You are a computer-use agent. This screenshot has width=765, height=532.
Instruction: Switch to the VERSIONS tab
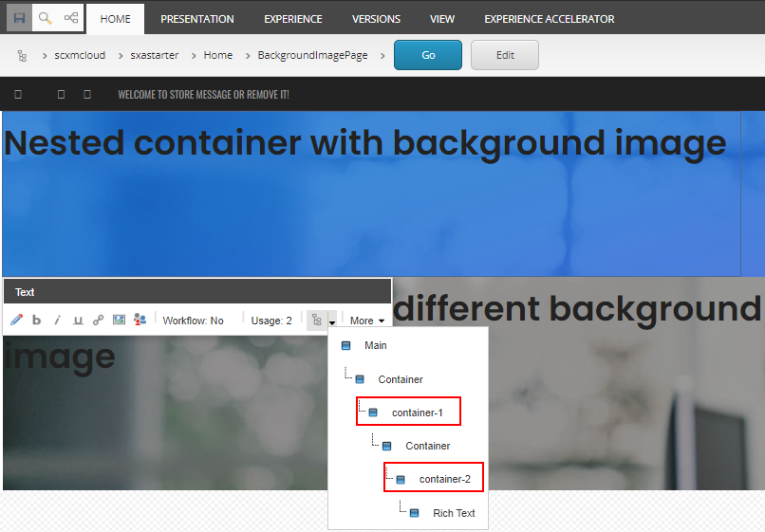point(376,19)
